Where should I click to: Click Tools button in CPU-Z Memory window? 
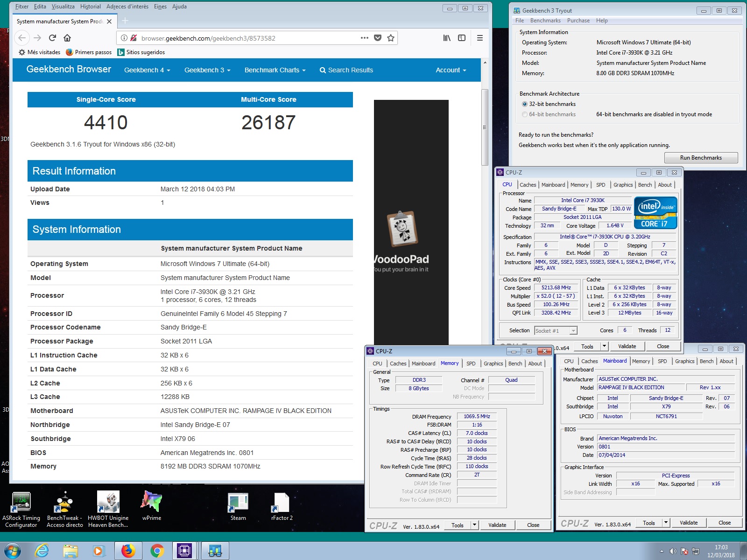458,525
